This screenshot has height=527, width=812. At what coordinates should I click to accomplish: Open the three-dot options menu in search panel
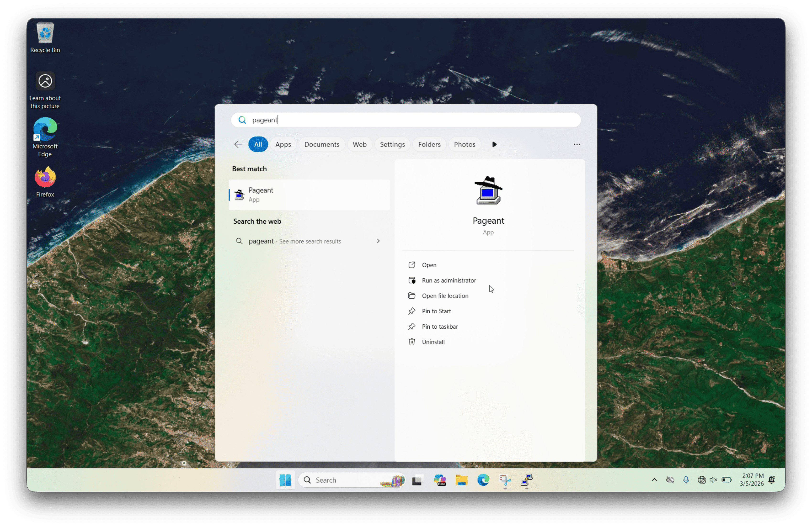pos(577,144)
